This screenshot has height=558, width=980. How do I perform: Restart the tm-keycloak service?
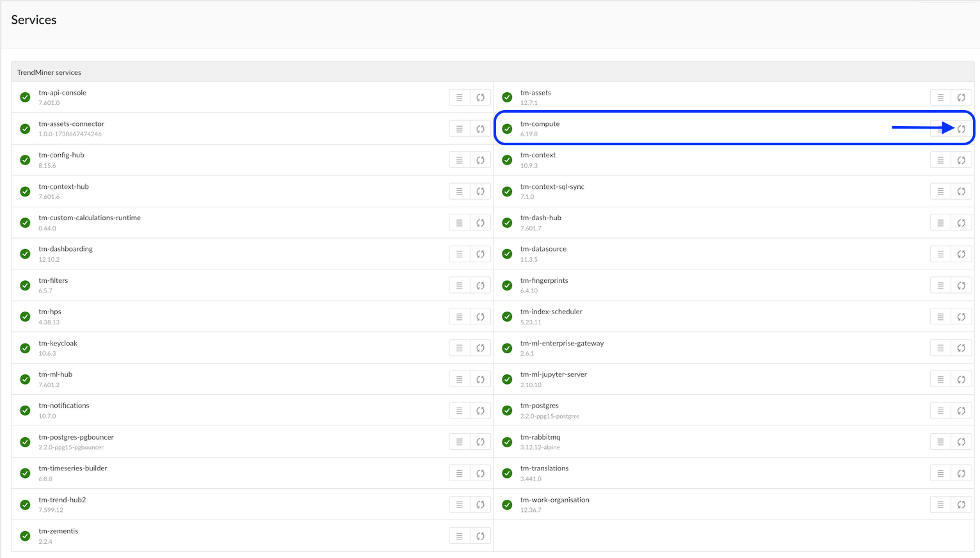point(480,348)
